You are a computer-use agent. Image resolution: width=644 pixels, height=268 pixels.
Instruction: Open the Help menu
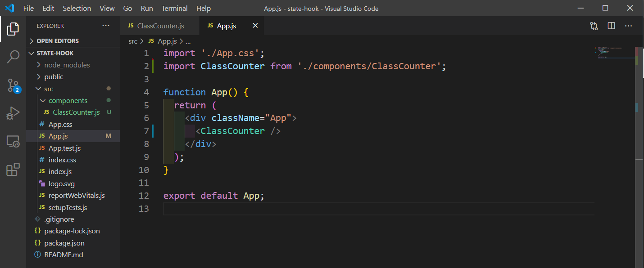(204, 8)
